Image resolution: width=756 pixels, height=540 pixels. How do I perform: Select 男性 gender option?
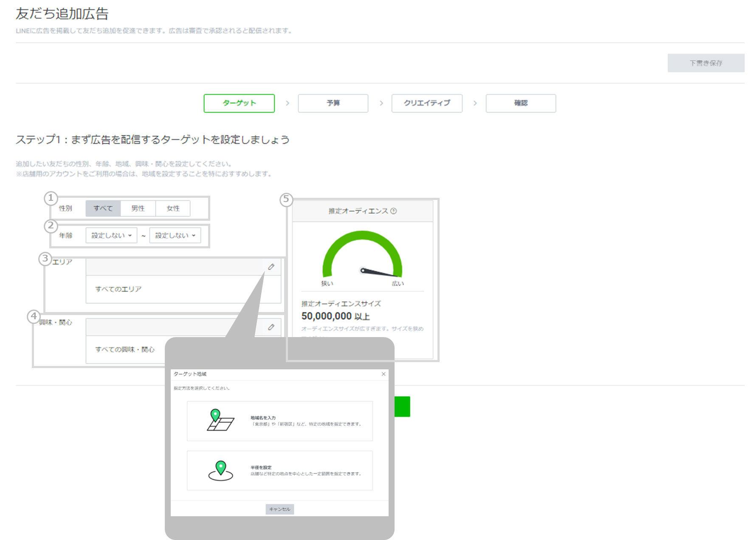tap(138, 208)
